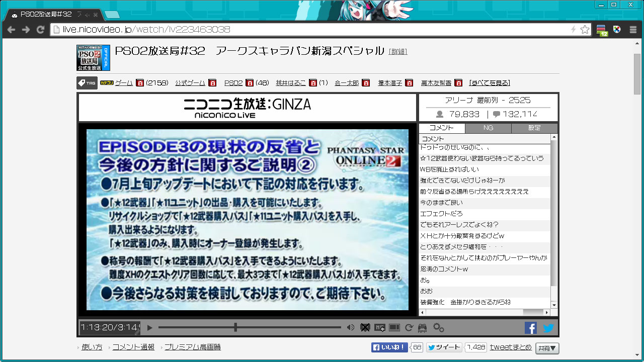644x362 pixels.
Task: Open the 会一太郎 tag link
Action: (347, 83)
